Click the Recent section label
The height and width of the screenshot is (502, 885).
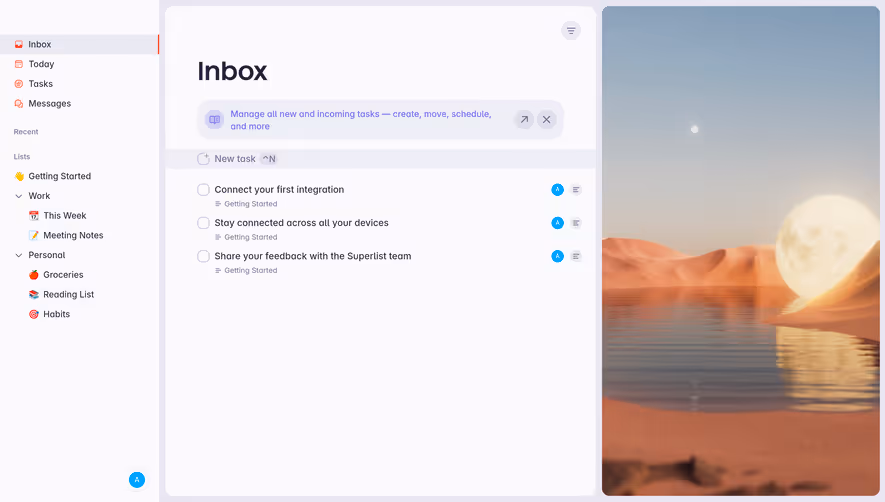26,132
